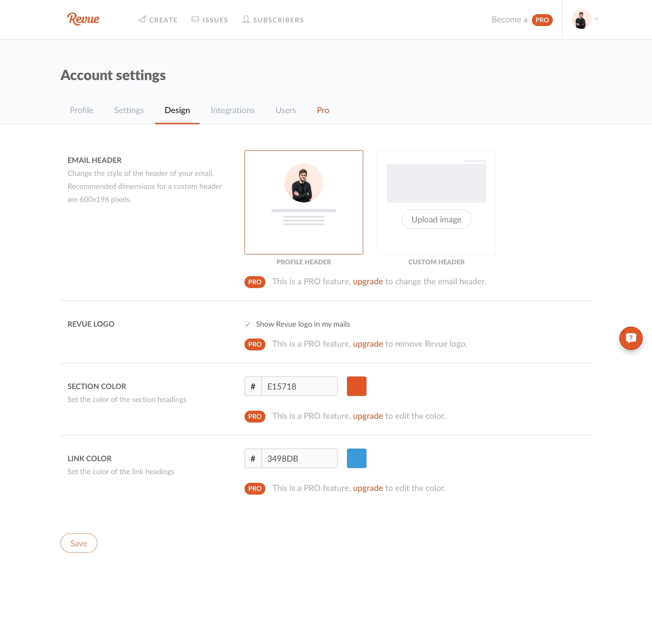Click PRO badge under Section Color field
The height and width of the screenshot is (644, 652).
click(x=255, y=416)
